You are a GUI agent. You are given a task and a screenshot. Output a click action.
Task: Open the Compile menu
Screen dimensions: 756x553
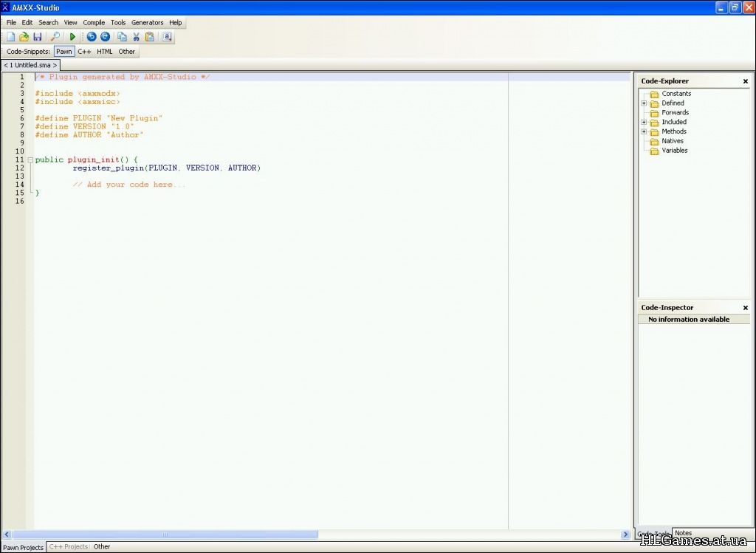click(x=94, y=22)
